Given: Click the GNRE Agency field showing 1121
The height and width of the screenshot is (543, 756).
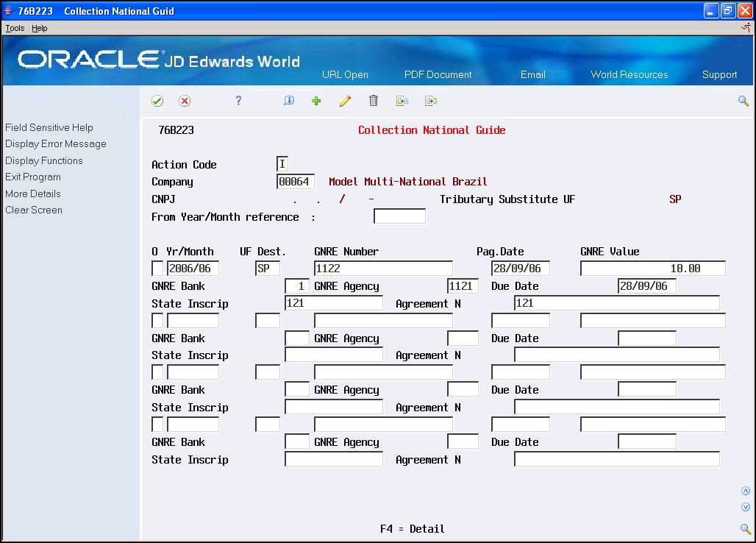Looking at the screenshot, I should pyautogui.click(x=463, y=286).
